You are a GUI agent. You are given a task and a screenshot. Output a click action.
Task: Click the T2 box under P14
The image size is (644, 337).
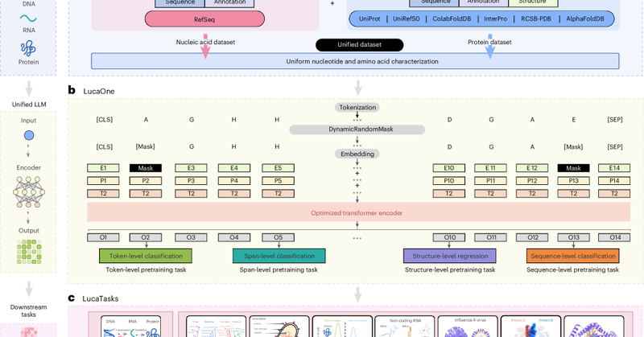tap(614, 193)
